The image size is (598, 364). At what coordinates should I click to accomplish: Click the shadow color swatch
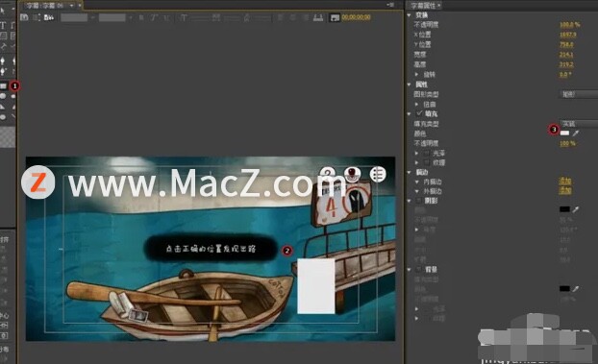pos(564,209)
